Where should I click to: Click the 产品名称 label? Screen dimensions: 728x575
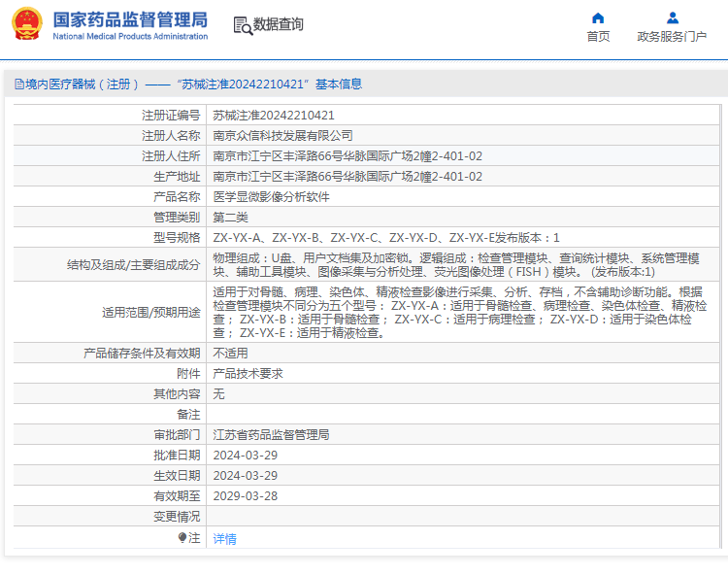(x=177, y=197)
